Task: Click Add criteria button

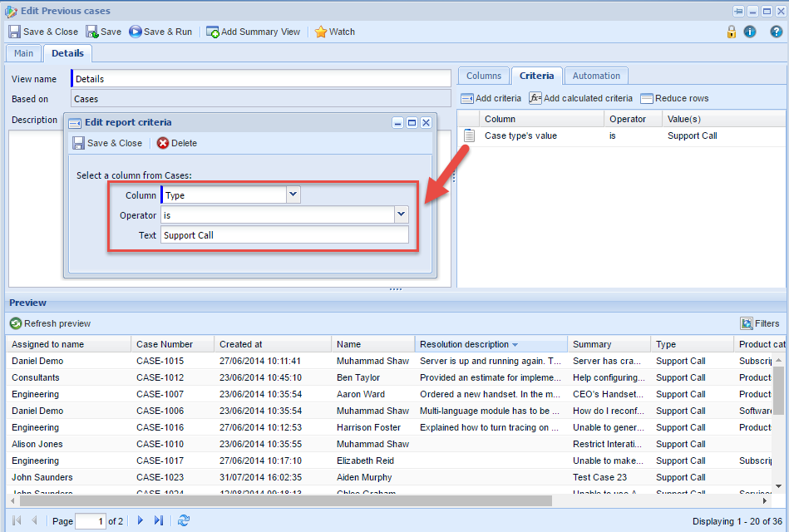Action: pyautogui.click(x=491, y=98)
